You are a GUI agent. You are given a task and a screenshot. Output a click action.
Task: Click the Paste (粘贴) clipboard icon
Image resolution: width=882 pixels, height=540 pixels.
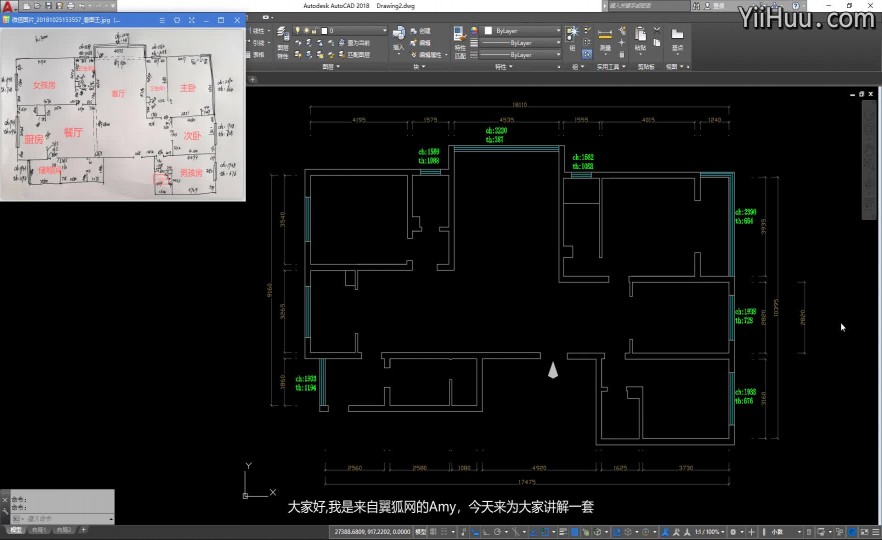(x=640, y=34)
